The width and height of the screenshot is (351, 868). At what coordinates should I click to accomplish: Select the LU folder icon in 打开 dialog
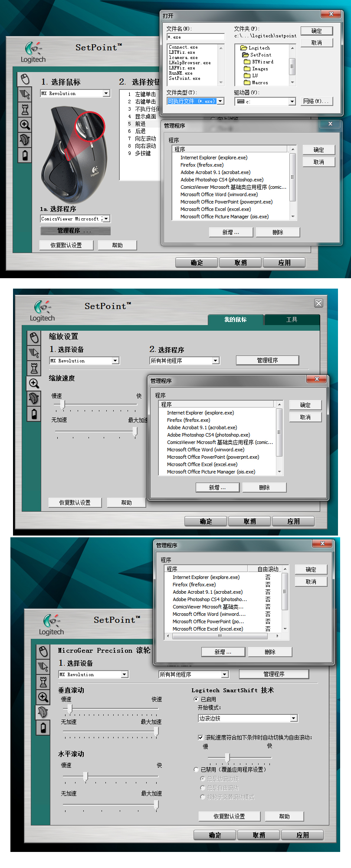tap(247, 76)
